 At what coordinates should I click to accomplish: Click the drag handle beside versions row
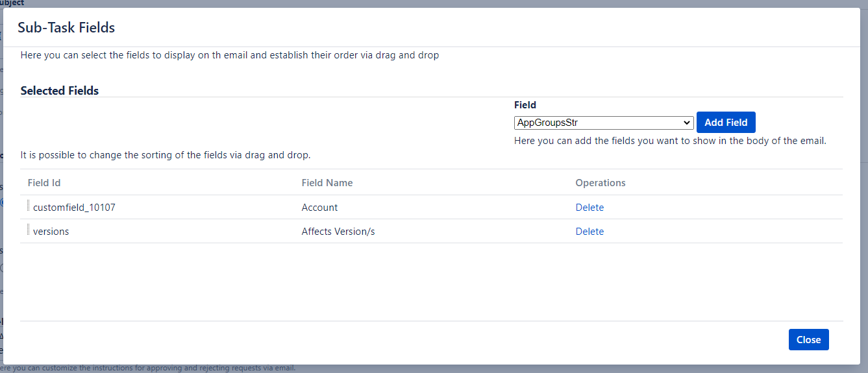coord(29,230)
